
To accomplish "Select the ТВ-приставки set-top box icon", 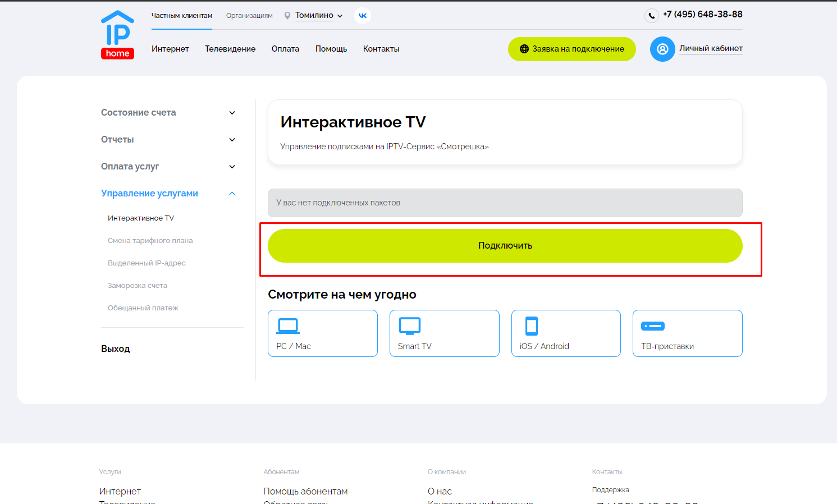I will (653, 326).
